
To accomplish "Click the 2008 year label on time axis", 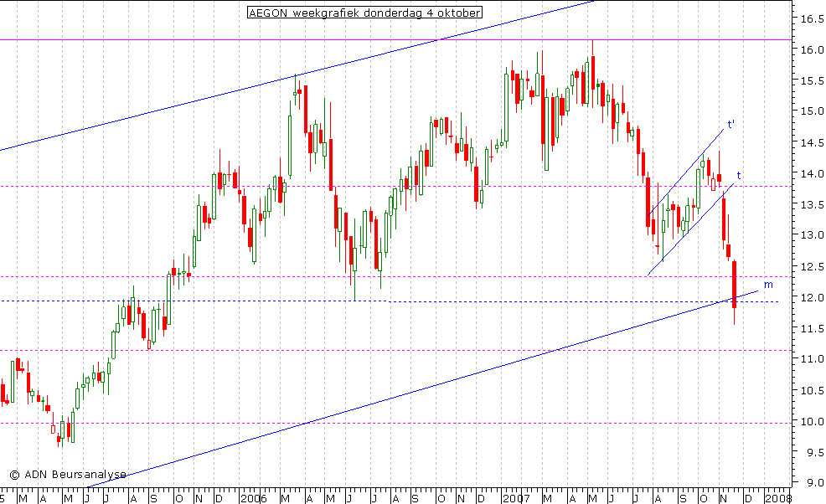I will (778, 498).
